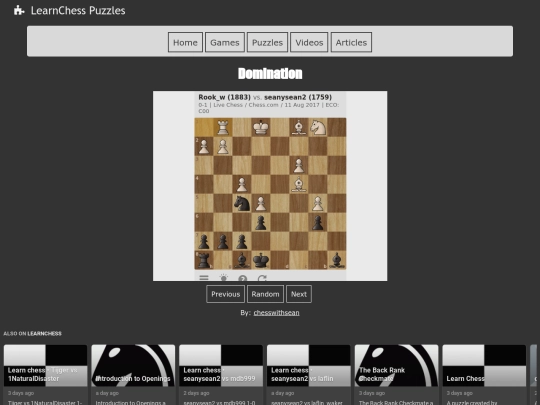Image resolution: width=540 pixels, height=405 pixels.
Task: Go to the Home page
Action: coord(185,42)
